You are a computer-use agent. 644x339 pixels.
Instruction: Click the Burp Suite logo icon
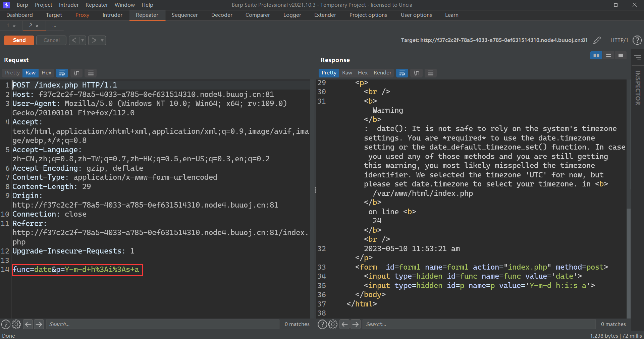click(x=7, y=5)
